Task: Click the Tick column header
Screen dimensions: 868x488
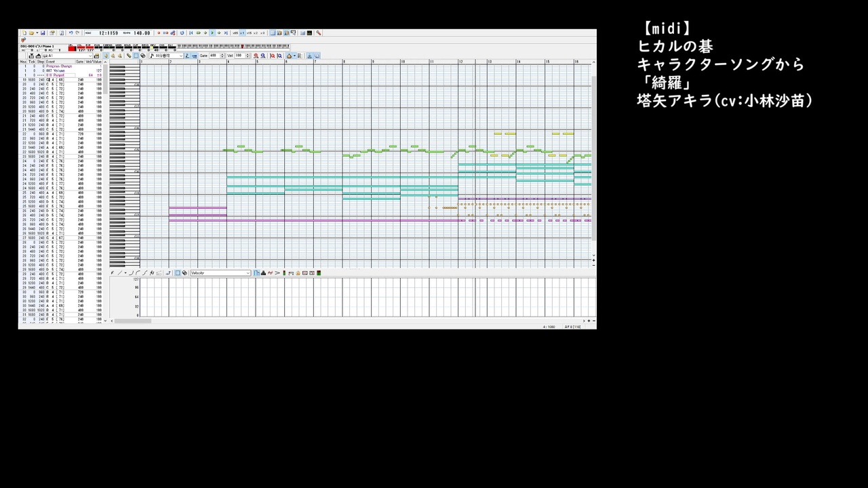Action: (32, 62)
